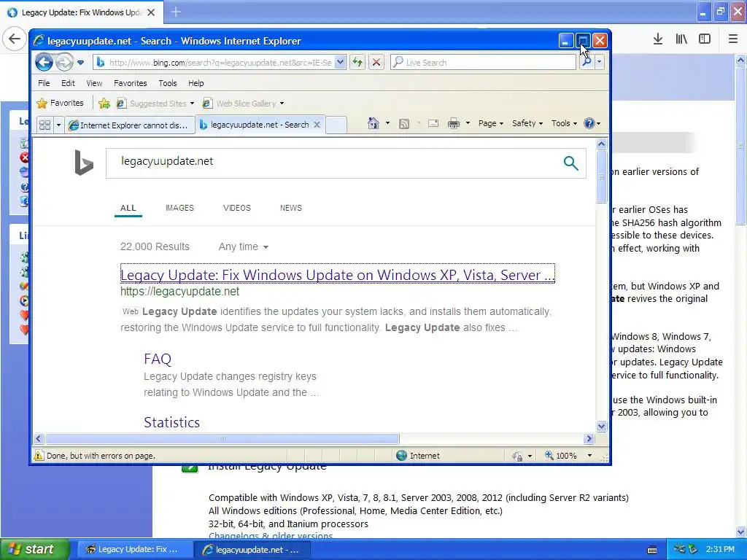Open the Favorites star button
This screenshot has height=560, width=747.
[60, 103]
